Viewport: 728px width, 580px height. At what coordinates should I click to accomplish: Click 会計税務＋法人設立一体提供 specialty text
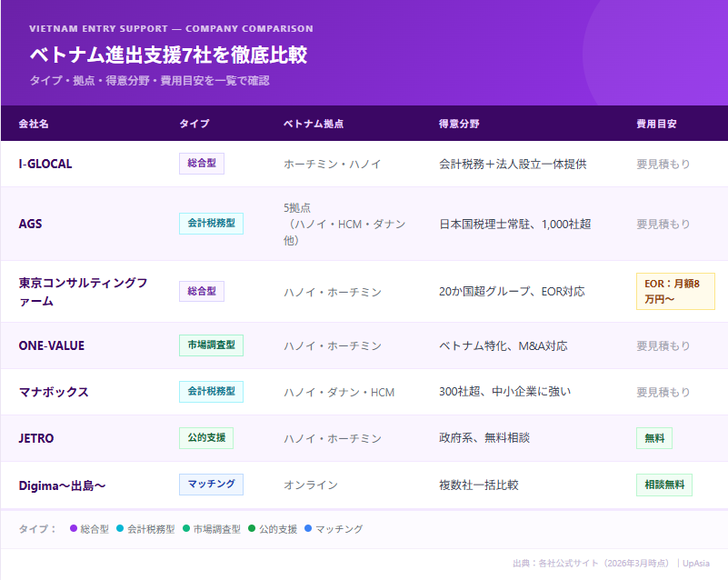[513, 164]
